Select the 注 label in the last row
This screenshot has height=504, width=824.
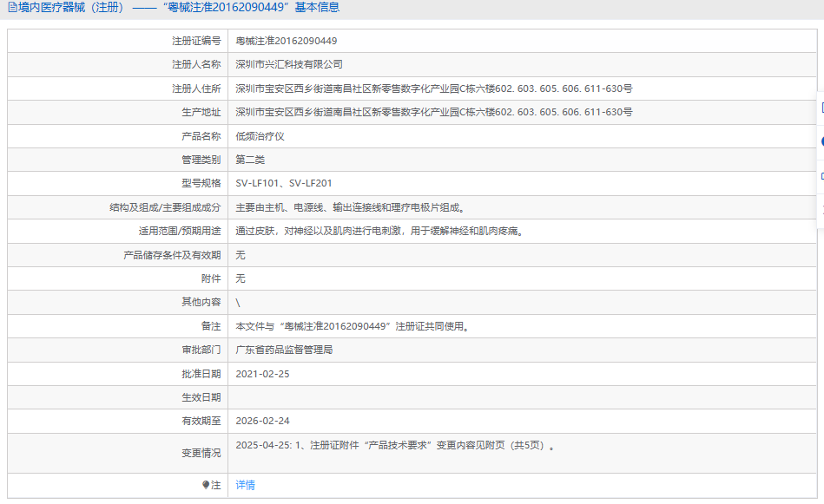[x=216, y=485]
